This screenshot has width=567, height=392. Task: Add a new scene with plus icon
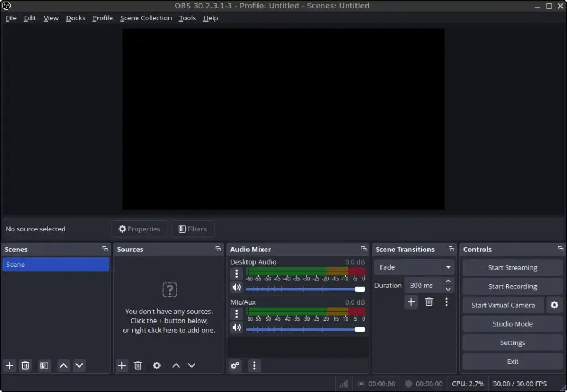[x=9, y=365]
